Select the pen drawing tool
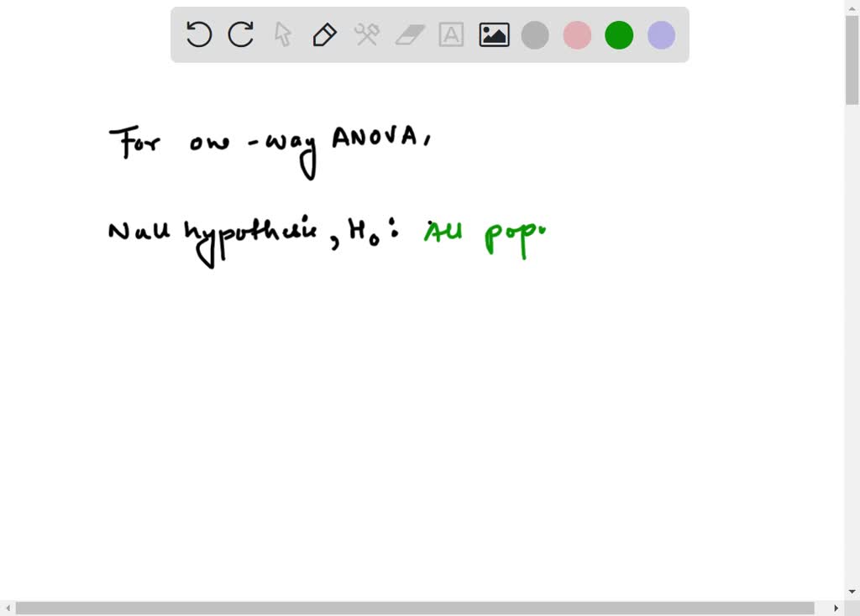The height and width of the screenshot is (616, 860). pyautogui.click(x=324, y=34)
